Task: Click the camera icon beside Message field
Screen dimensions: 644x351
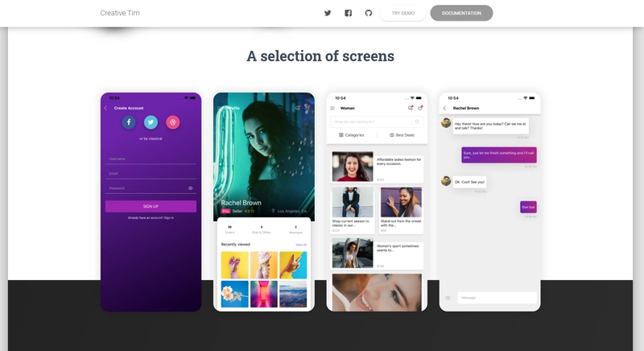Action: tap(448, 298)
